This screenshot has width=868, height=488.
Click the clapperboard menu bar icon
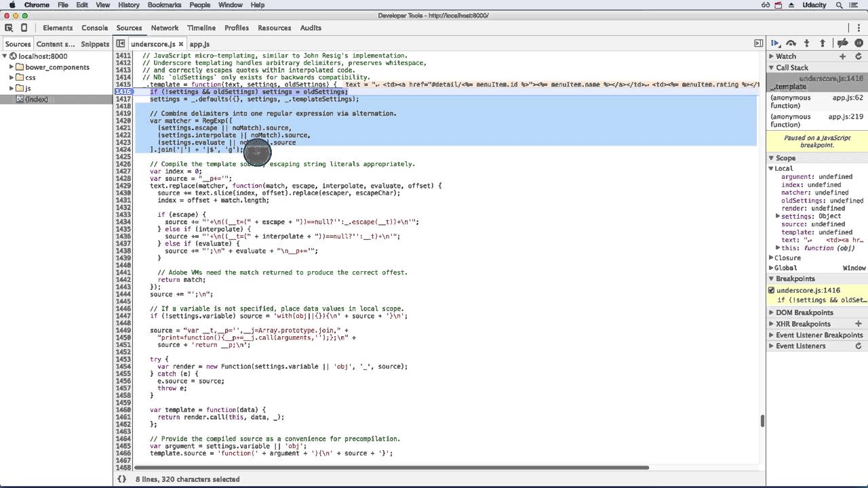(x=778, y=5)
